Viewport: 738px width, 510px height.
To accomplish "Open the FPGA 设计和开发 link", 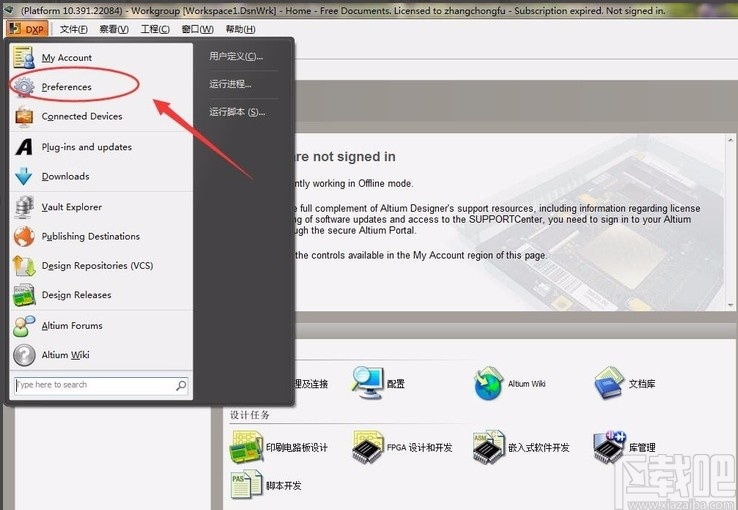I will click(419, 447).
